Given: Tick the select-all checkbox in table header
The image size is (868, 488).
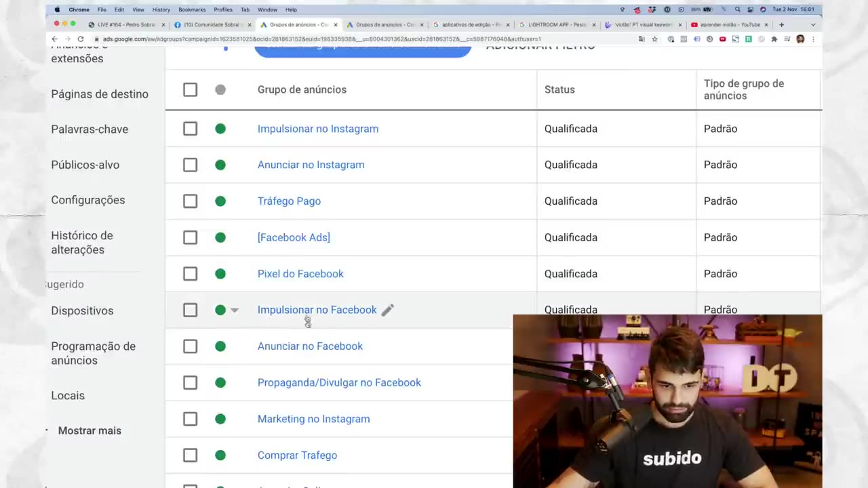Looking at the screenshot, I should (190, 89).
